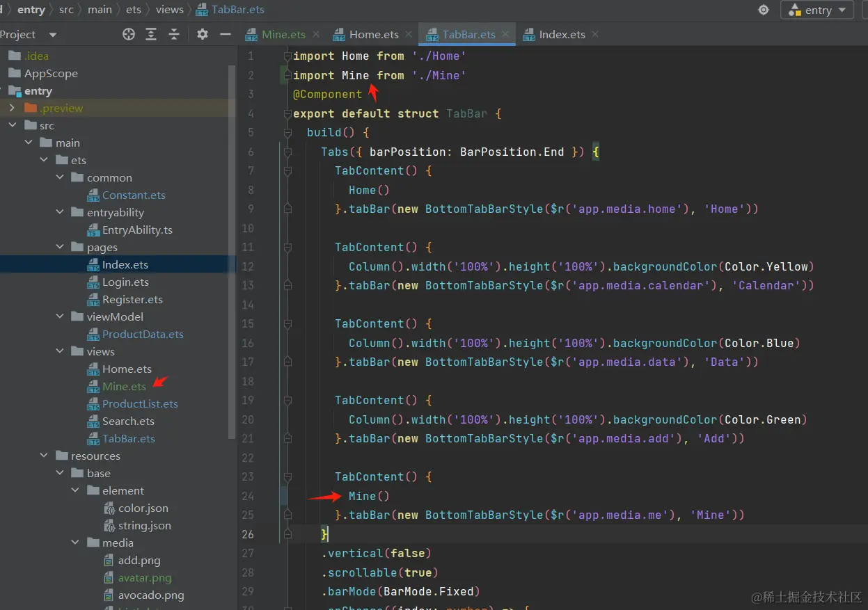Select ProductList.ets file
Viewport: 868px width, 610px height.
[140, 403]
